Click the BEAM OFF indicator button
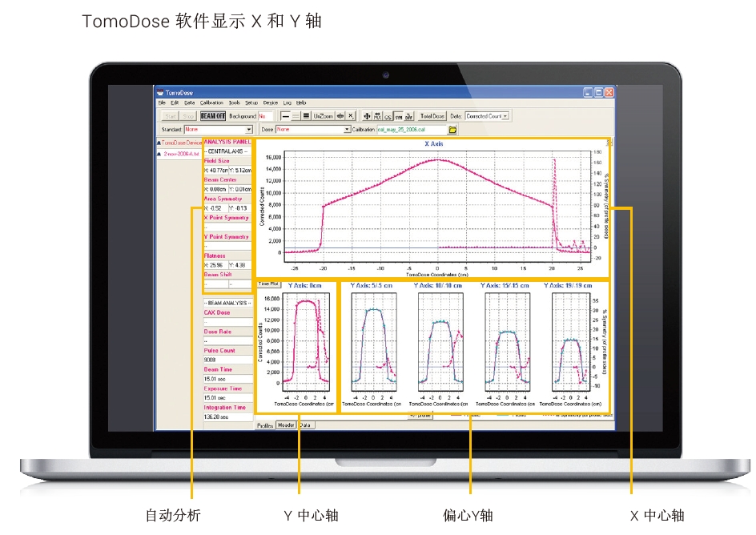This screenshot has height=535, width=756. (213, 116)
